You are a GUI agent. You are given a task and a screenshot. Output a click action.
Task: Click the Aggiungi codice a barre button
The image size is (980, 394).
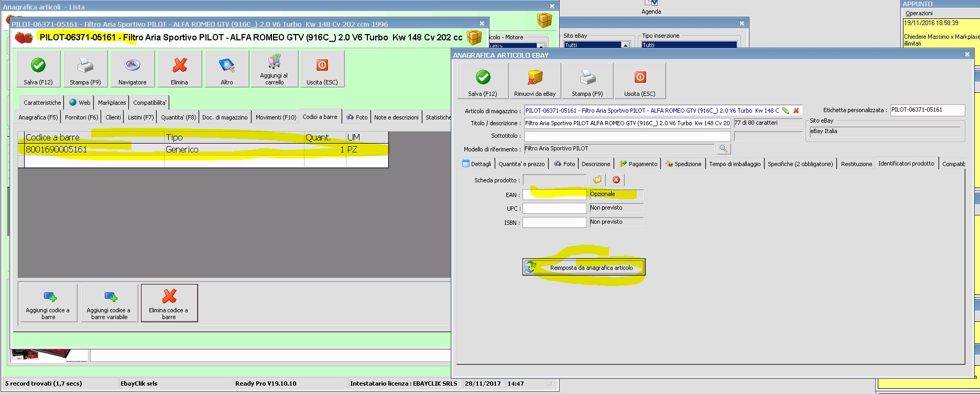48,303
